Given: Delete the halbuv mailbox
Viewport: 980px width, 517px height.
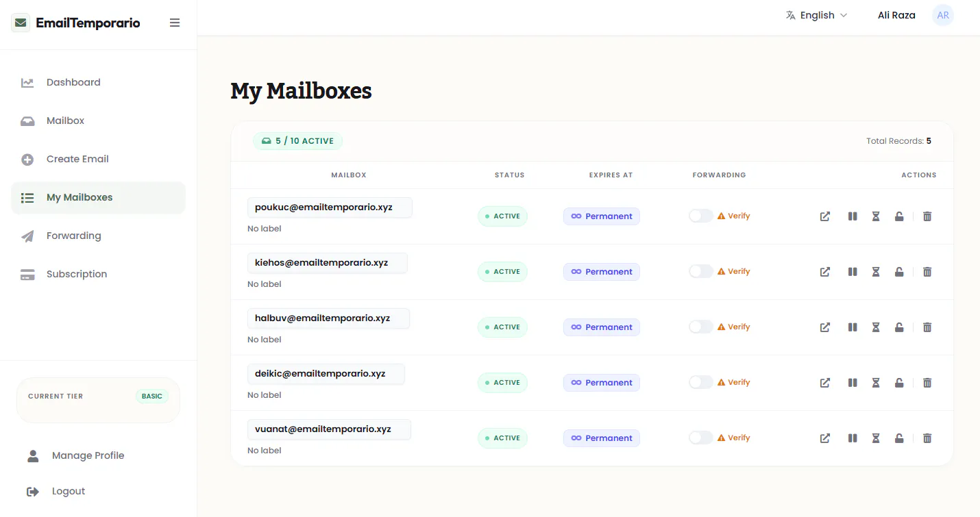Looking at the screenshot, I should coord(927,327).
